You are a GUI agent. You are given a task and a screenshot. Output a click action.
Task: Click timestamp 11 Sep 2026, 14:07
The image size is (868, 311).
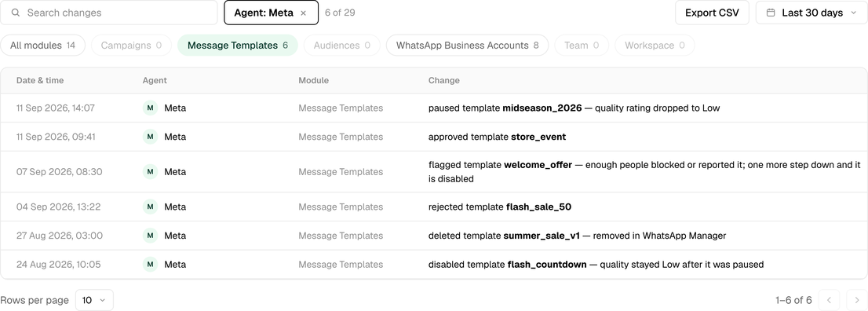(56, 108)
